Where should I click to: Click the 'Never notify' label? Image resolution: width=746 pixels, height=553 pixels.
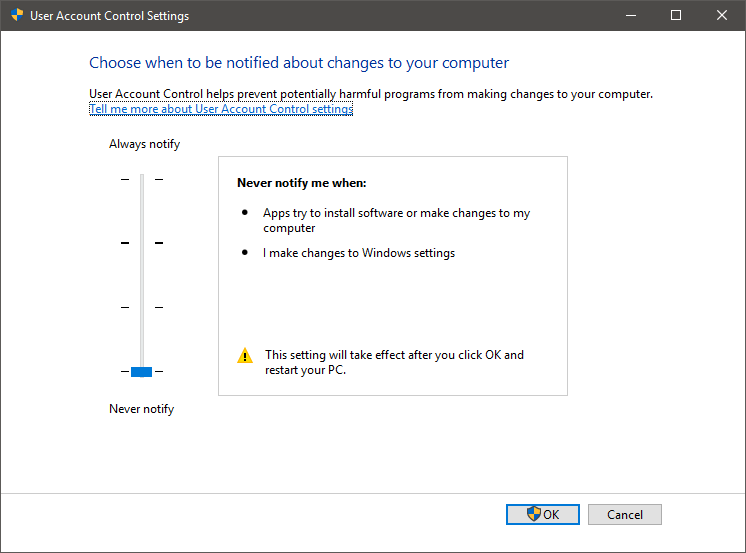pos(142,409)
